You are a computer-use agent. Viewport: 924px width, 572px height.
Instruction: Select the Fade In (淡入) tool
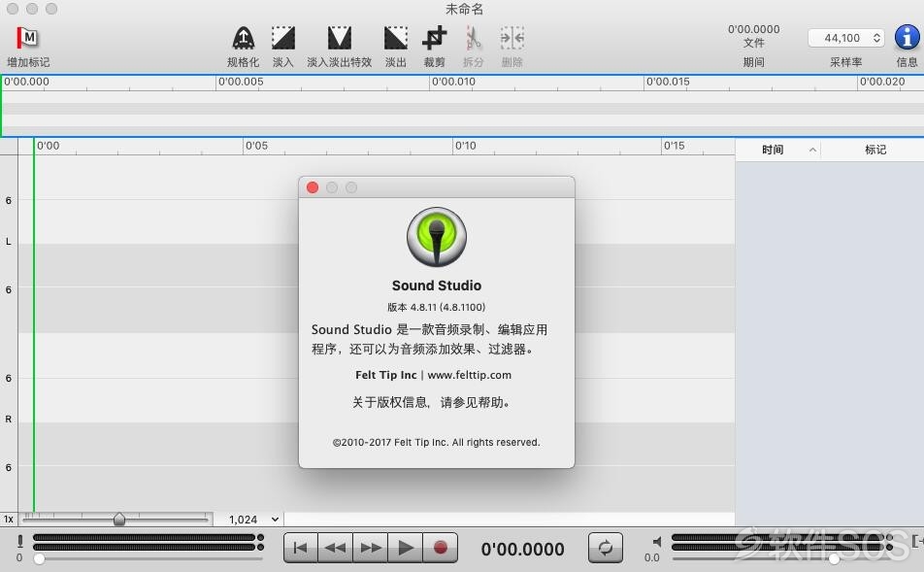(282, 38)
